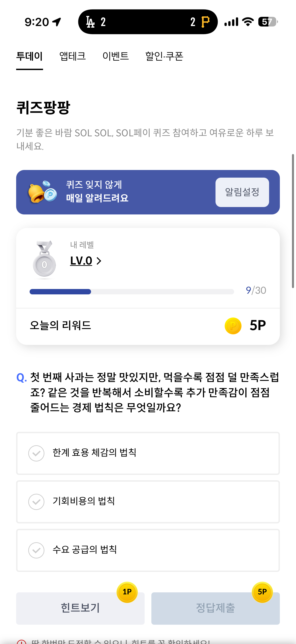Viewport: 296px width, 644px height.
Task: Tap the 알림설정 button
Action: [x=242, y=192]
